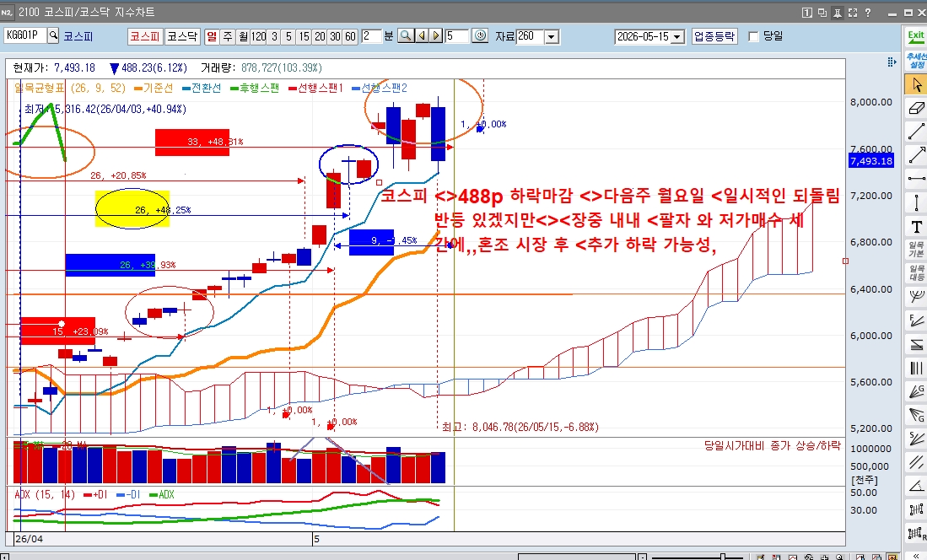Click the 7,493.18 current price tag
Screen dimensions: 927x560
870,161
